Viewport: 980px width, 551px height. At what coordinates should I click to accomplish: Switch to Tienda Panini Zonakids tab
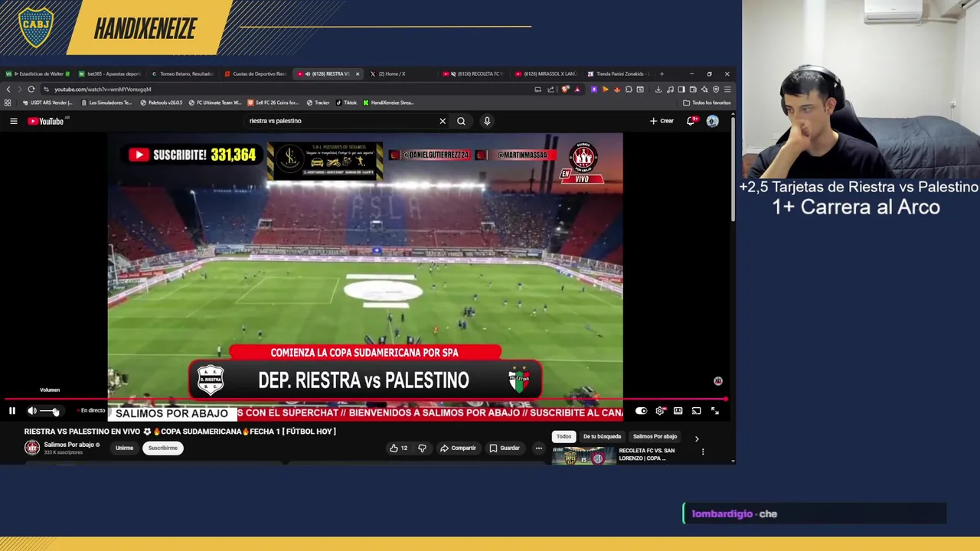[x=617, y=74]
